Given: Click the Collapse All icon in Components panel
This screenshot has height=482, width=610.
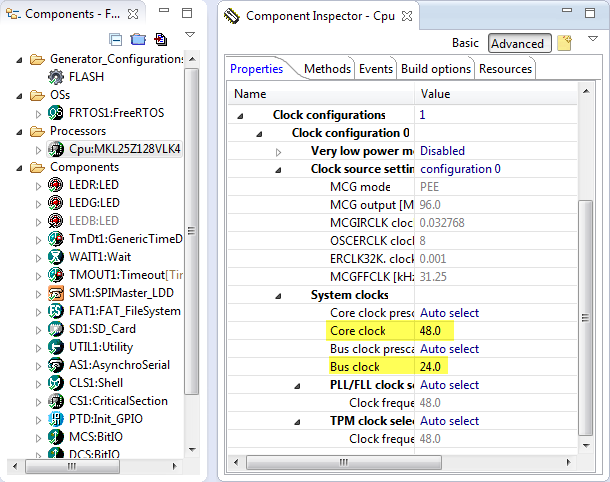Looking at the screenshot, I should (116, 39).
